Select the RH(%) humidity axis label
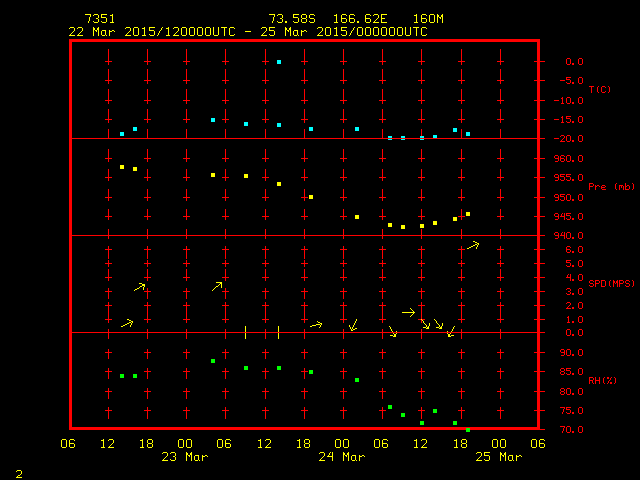This screenshot has width=640, height=480. pos(599,381)
